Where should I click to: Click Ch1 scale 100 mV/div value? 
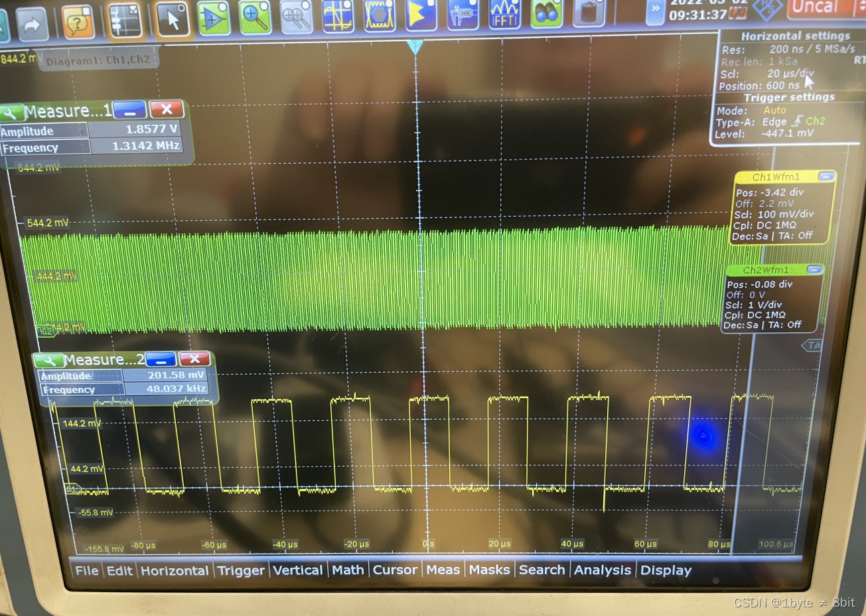[x=785, y=214]
